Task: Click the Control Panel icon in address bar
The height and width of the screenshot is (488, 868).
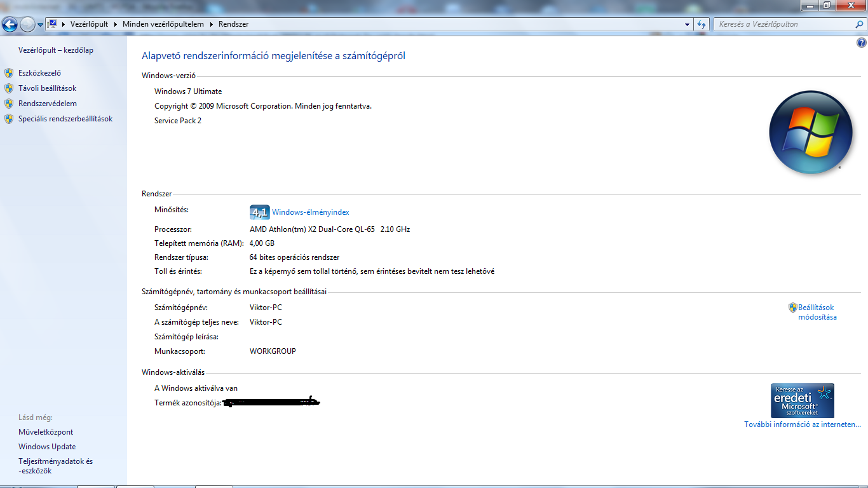Action: click(53, 24)
